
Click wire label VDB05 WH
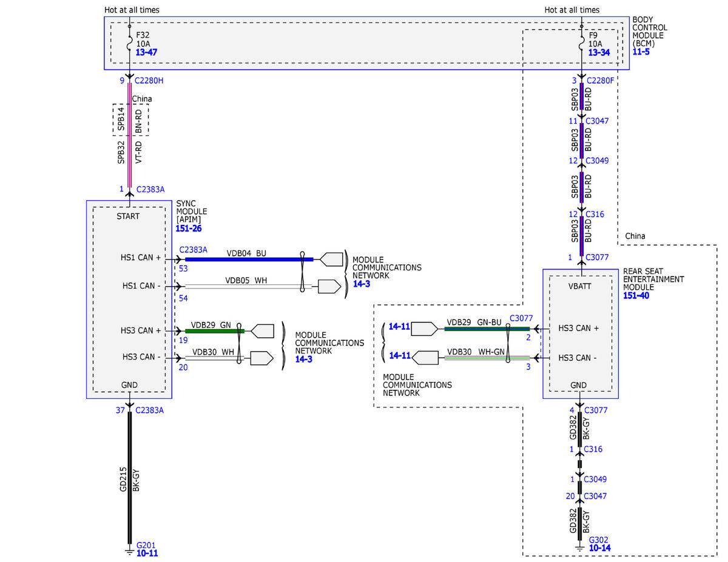pyautogui.click(x=246, y=281)
